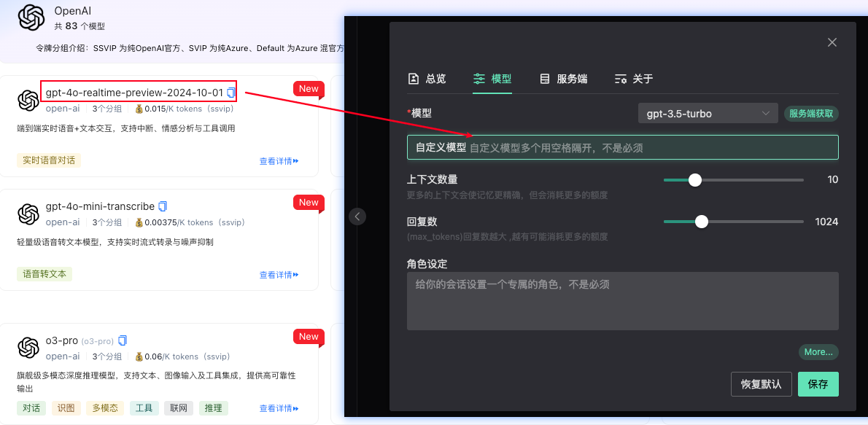Open 查看详情 for o3-pro

[279, 409]
